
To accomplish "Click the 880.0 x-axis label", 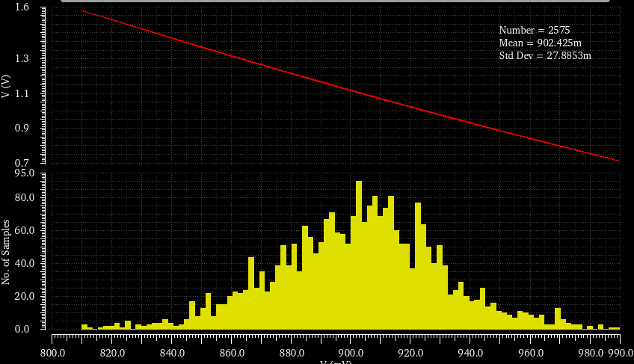I will 292,353.
